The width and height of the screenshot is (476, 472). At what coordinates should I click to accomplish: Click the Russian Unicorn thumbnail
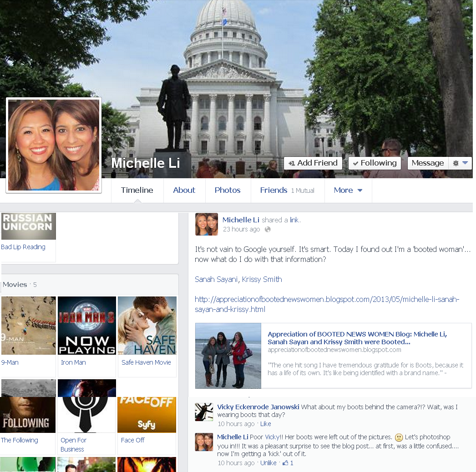point(29,226)
